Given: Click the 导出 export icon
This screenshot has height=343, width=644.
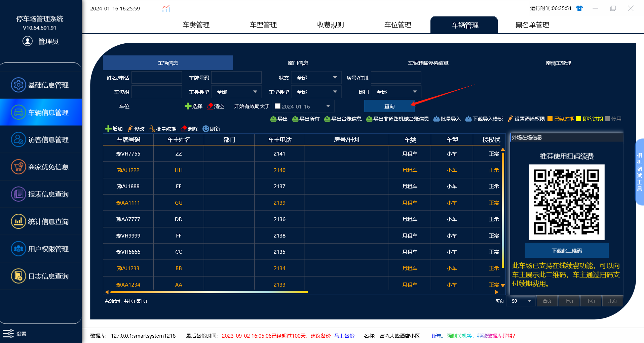Looking at the screenshot, I should pyautogui.click(x=273, y=119).
